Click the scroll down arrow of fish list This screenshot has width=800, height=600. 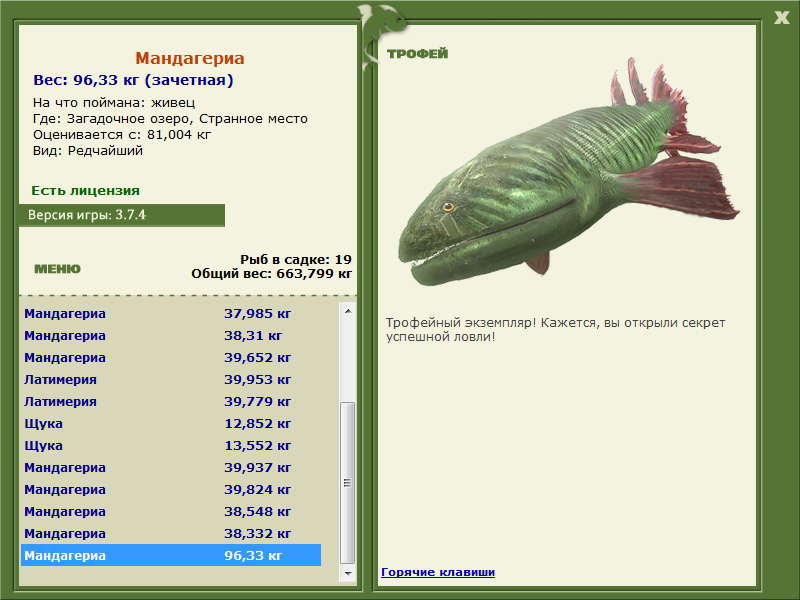[x=347, y=573]
